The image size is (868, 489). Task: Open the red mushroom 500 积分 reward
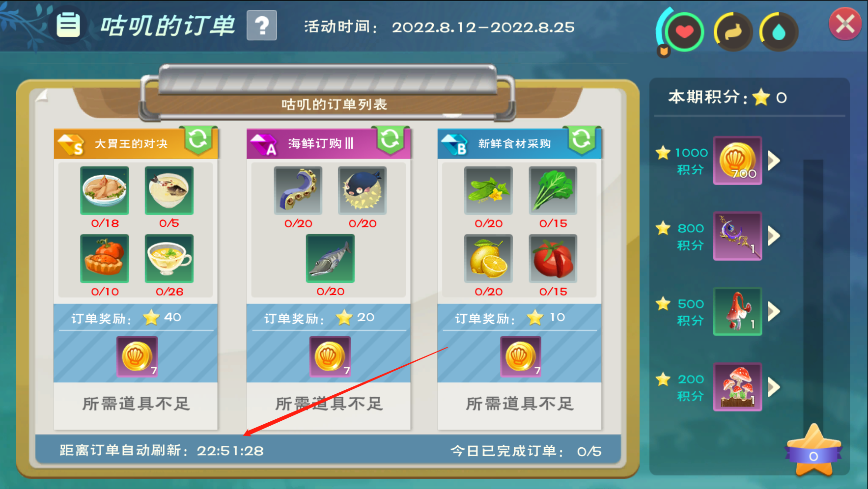click(738, 311)
